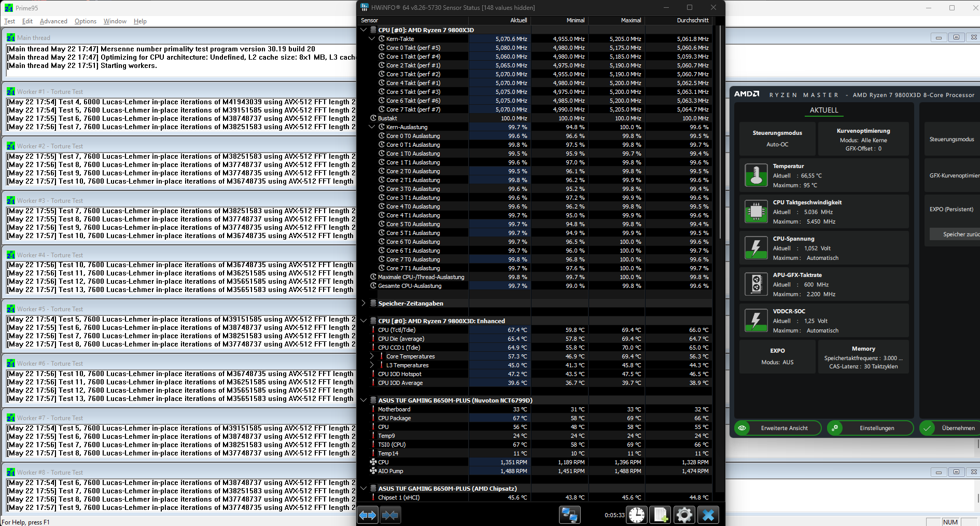This screenshot has height=526, width=980.
Task: Click the HWiNFO sensor list vertical scrollbar
Action: click(x=720, y=132)
